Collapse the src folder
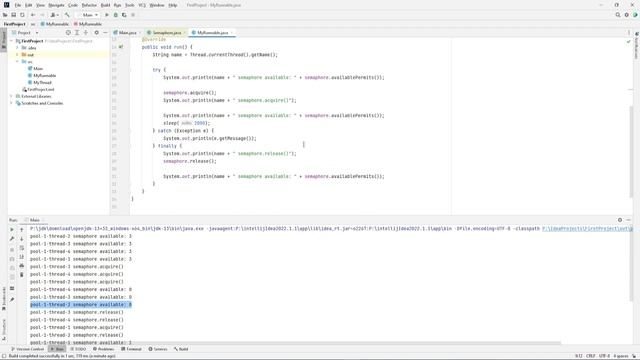 (18, 62)
